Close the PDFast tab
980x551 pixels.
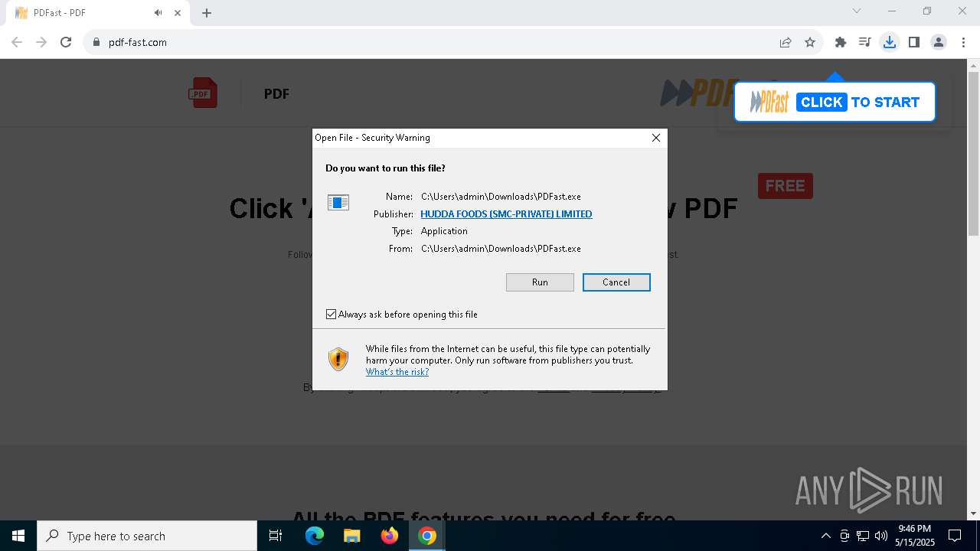178,13
